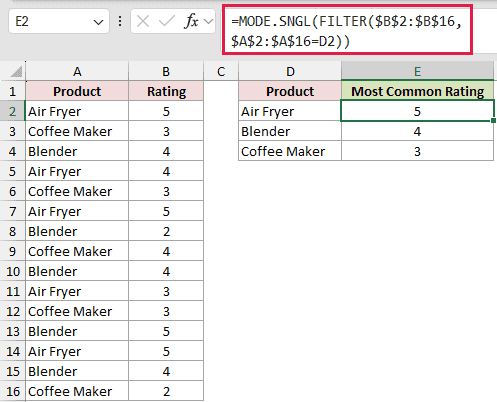This screenshot has height=402, width=497.
Task: Select row 11 header
Action: click(x=13, y=291)
